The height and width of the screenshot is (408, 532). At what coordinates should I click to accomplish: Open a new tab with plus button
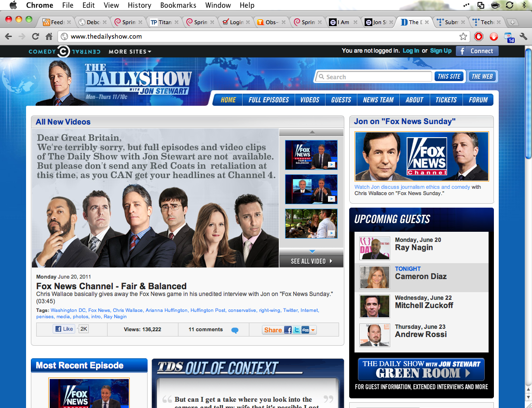pos(512,22)
